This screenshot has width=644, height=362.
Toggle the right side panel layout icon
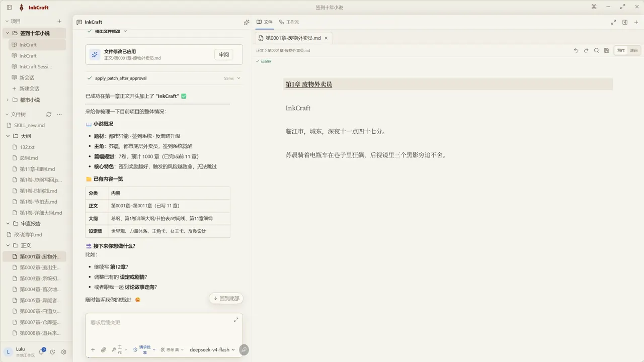[x=625, y=22]
